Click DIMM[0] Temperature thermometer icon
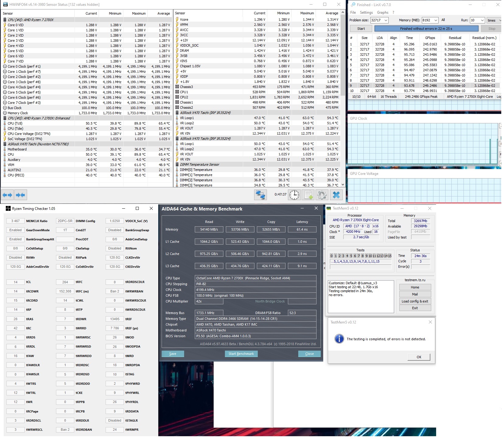 click(x=177, y=170)
